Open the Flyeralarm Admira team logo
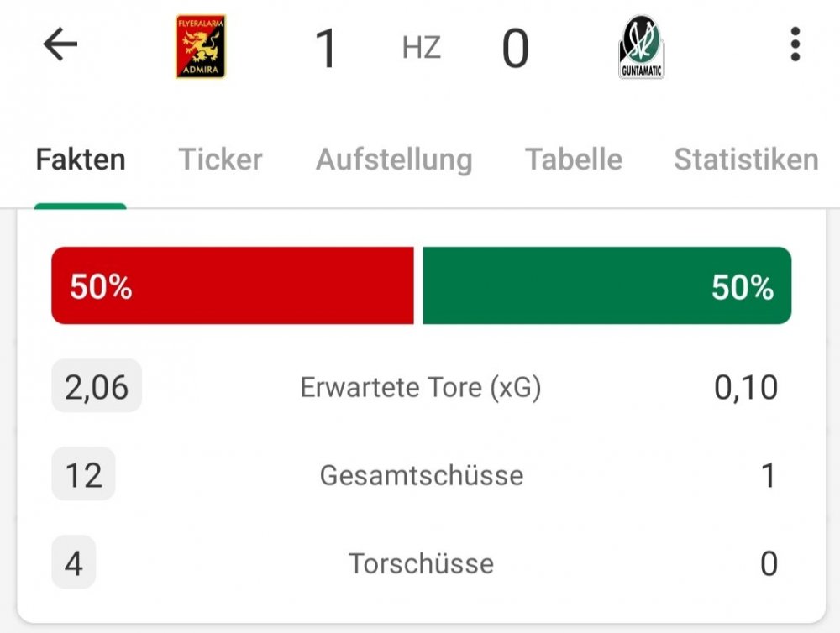Image resolution: width=840 pixels, height=633 pixels. pyautogui.click(x=201, y=46)
